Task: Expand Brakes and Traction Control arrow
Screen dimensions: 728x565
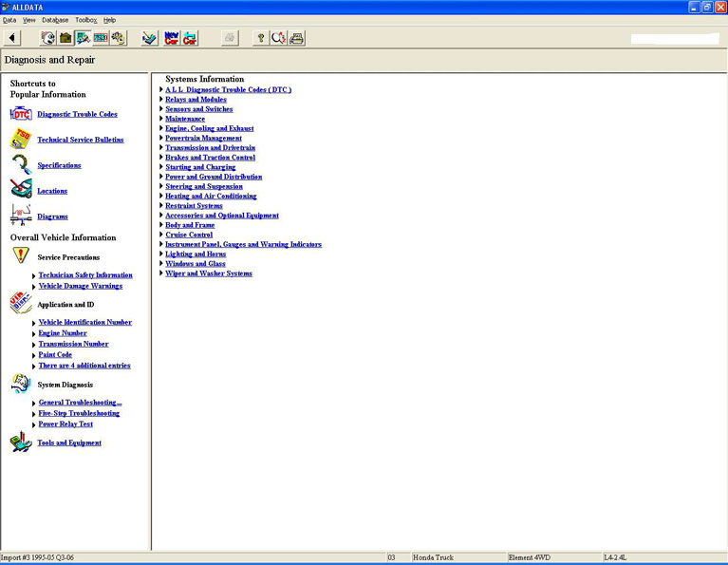Action: [x=161, y=158]
